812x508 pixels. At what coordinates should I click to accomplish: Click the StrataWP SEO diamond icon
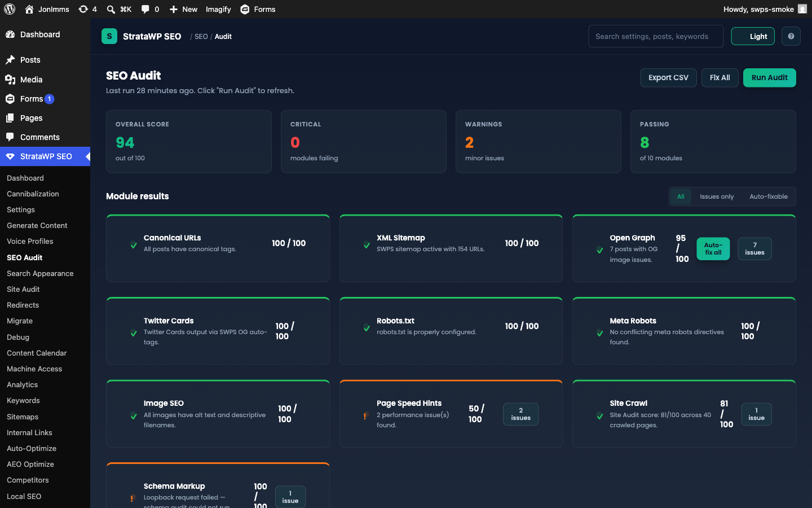(10, 156)
